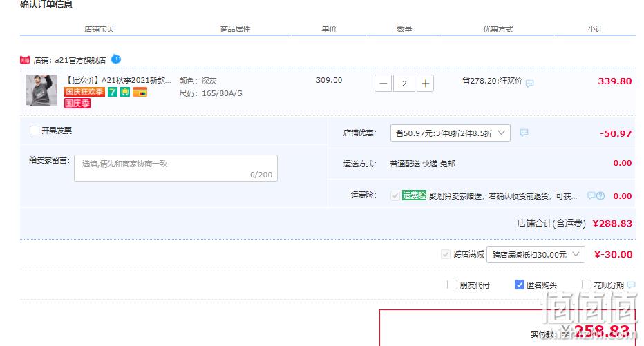The height and width of the screenshot is (346, 644).
Task: Toggle the 跨店满减 checkbox
Action: pos(446,254)
